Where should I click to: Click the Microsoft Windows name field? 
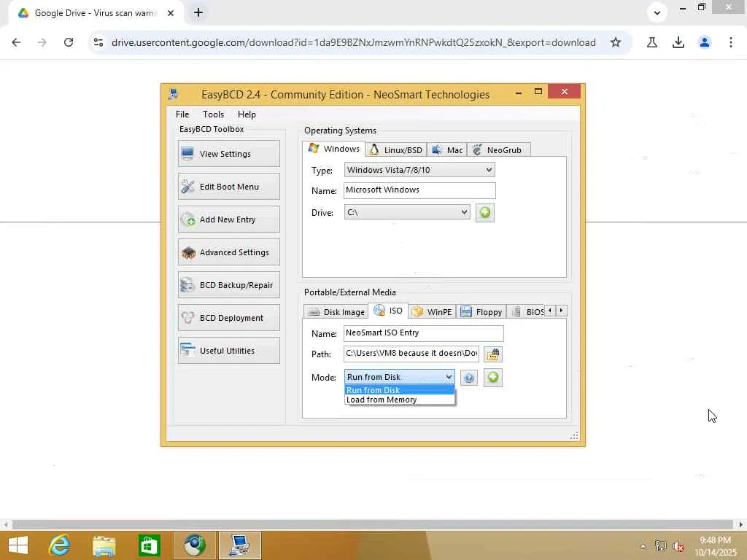coord(419,190)
